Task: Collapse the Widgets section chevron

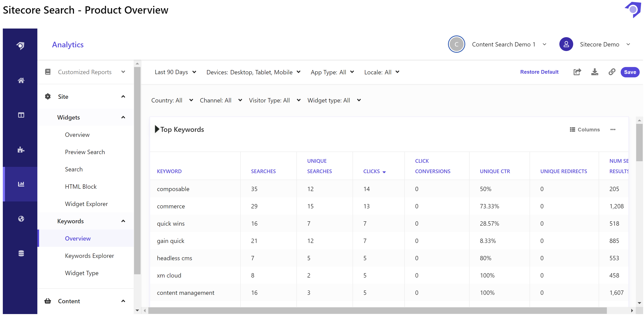Action: [x=123, y=117]
